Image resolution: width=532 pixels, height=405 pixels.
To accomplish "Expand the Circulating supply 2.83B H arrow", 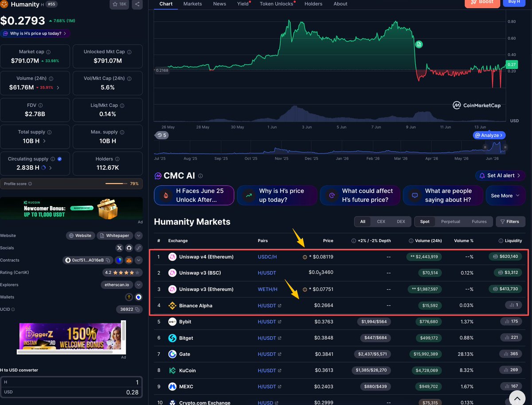I will 50,168.
